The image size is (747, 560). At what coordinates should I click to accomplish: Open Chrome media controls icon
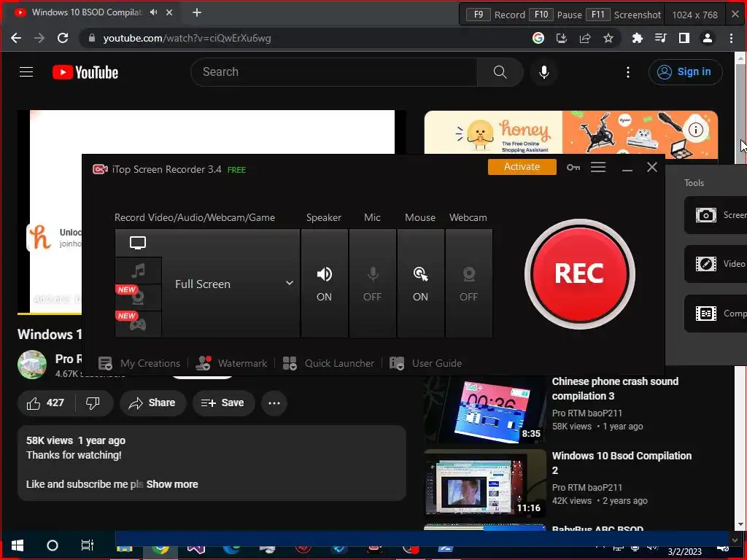pos(660,38)
